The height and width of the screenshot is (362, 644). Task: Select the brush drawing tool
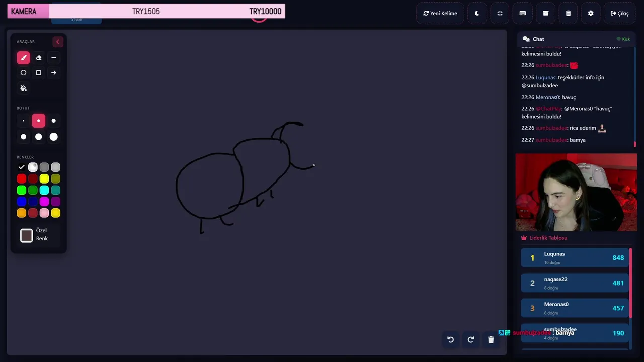[x=23, y=58]
